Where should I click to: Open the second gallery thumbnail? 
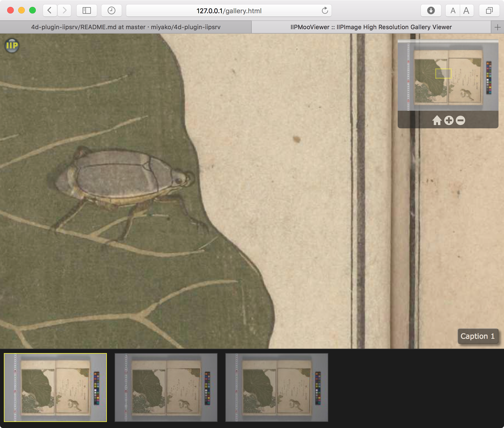pyautogui.click(x=166, y=387)
